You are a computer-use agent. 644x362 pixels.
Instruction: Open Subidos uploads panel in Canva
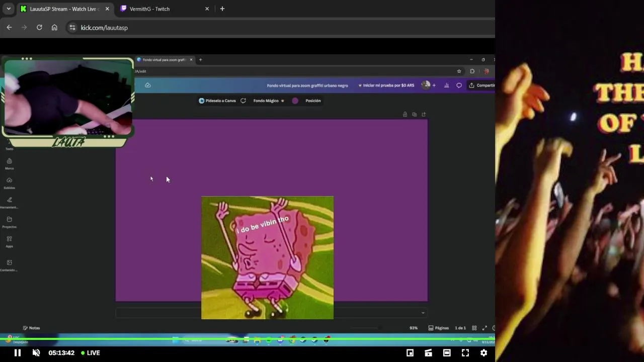click(9, 184)
